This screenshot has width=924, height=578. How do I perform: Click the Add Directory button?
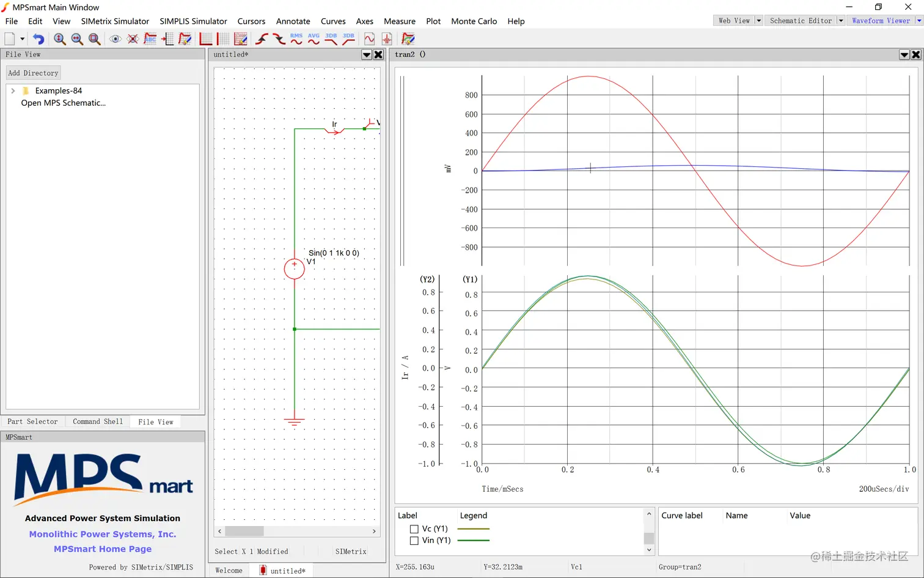(x=34, y=73)
